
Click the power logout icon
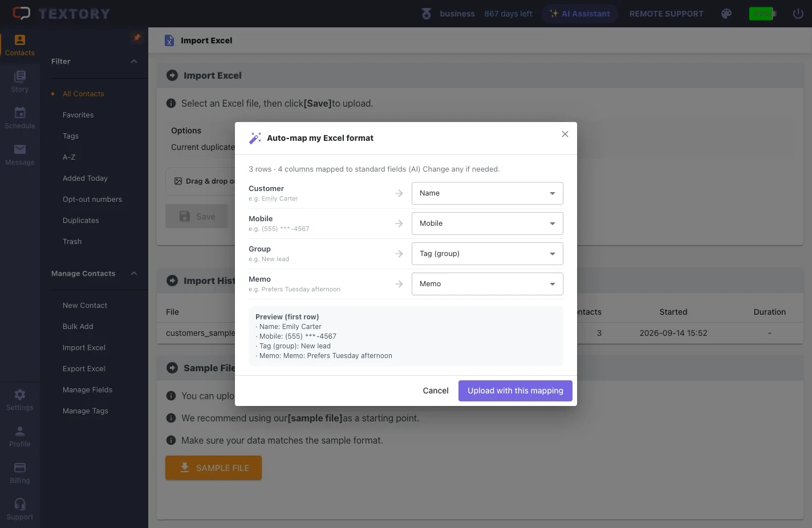tap(798, 14)
